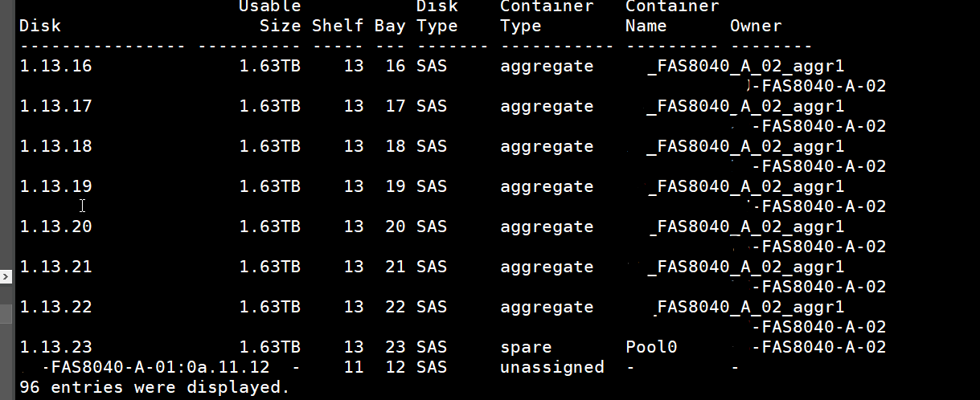Viewport: 980px width, 400px height.
Task: Click disk entry 1.13.23
Action: 55,348
